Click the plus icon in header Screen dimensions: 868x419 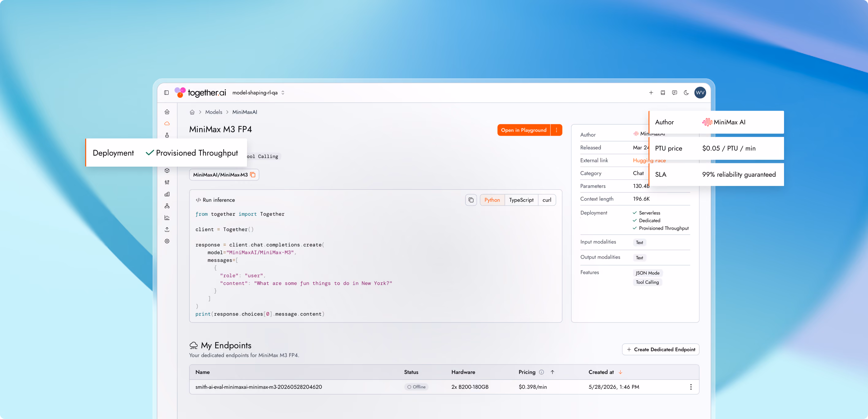(x=651, y=92)
